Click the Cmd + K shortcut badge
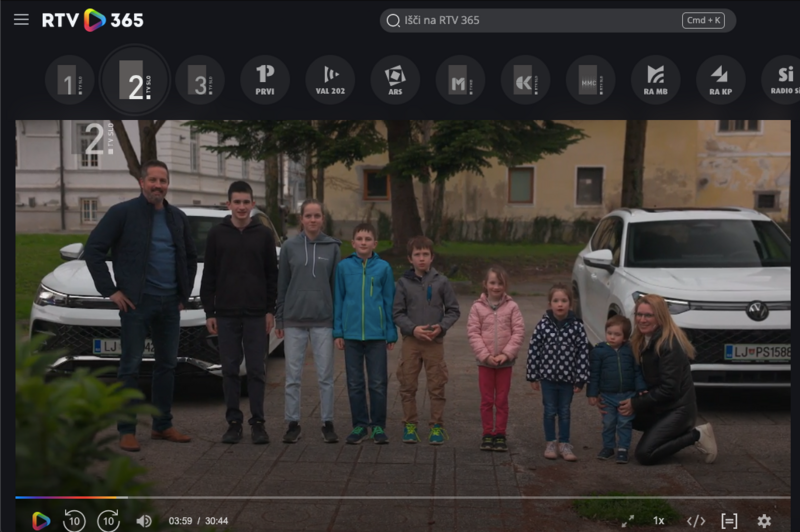The height and width of the screenshot is (532, 800). 703,20
